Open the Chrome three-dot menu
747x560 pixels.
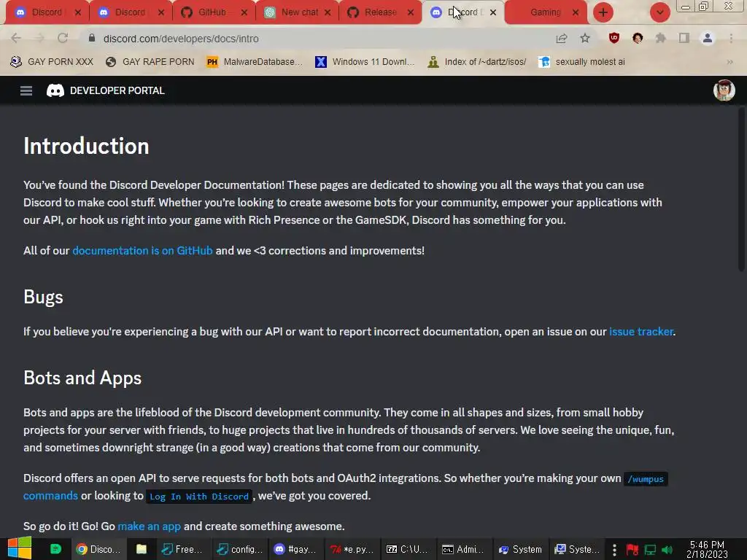(731, 38)
